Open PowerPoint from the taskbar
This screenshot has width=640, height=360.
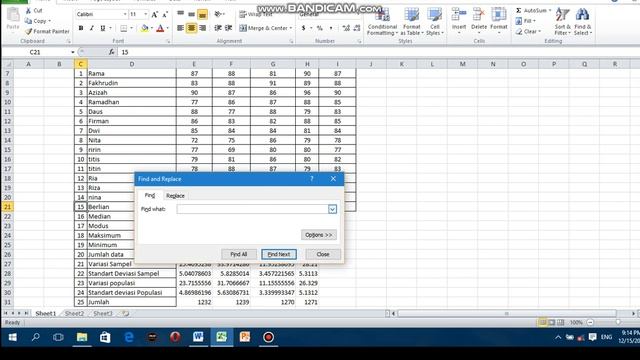click(x=245, y=337)
